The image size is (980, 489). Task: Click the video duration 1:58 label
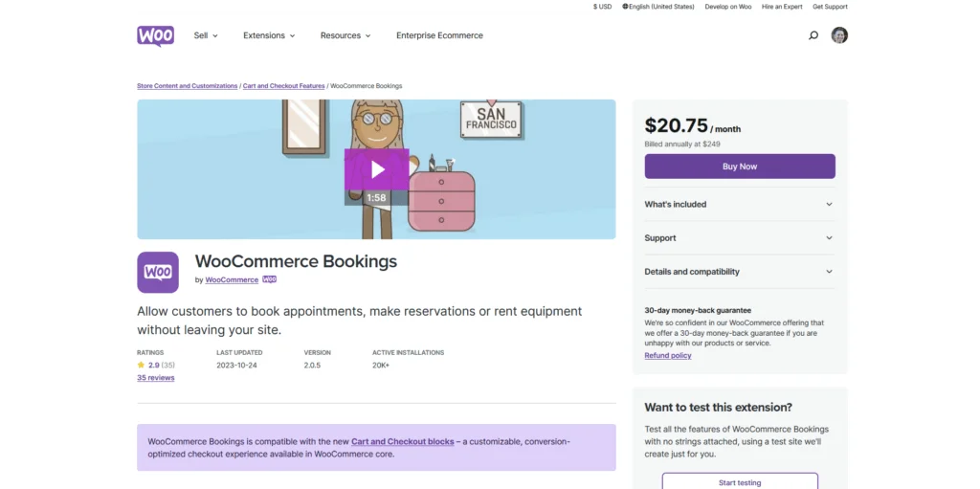pyautogui.click(x=376, y=197)
